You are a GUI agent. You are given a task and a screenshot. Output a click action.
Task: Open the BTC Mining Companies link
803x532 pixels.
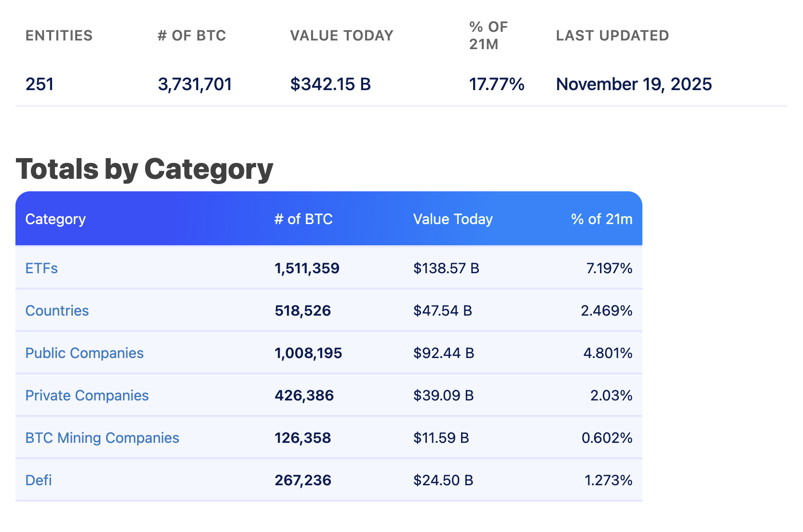[102, 438]
